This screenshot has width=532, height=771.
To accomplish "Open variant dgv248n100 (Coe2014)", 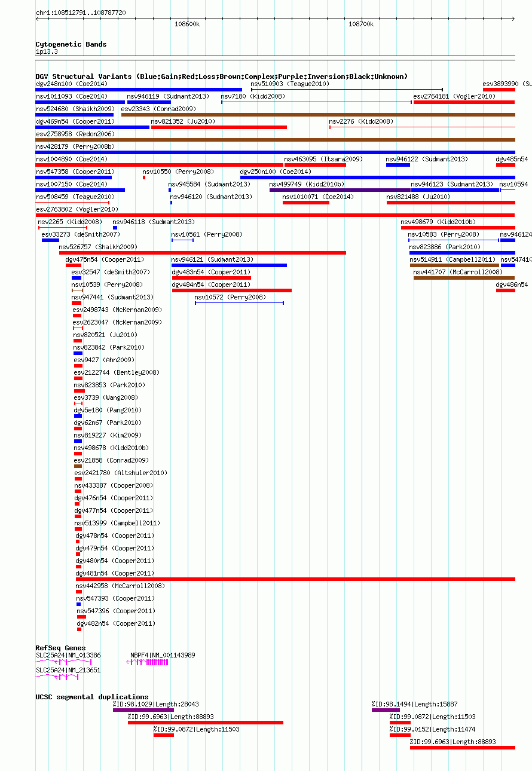I will (x=72, y=84).
